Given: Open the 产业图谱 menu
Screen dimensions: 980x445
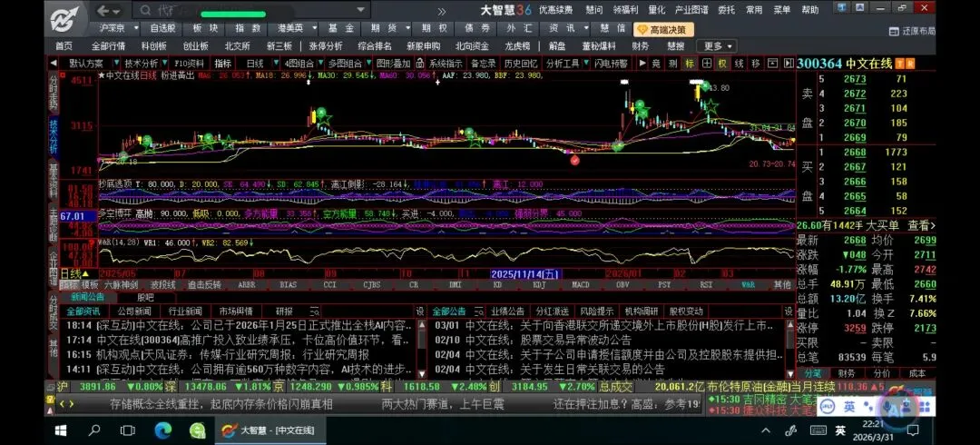Looking at the screenshot, I should pos(691,10).
